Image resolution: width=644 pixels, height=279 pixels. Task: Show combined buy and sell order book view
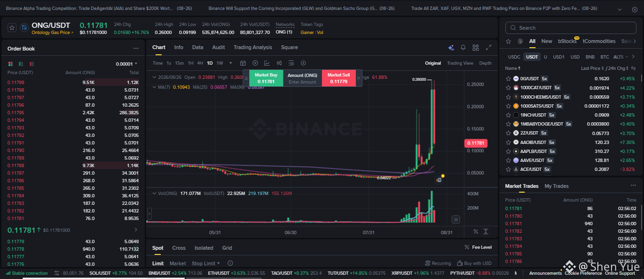[x=10, y=64]
